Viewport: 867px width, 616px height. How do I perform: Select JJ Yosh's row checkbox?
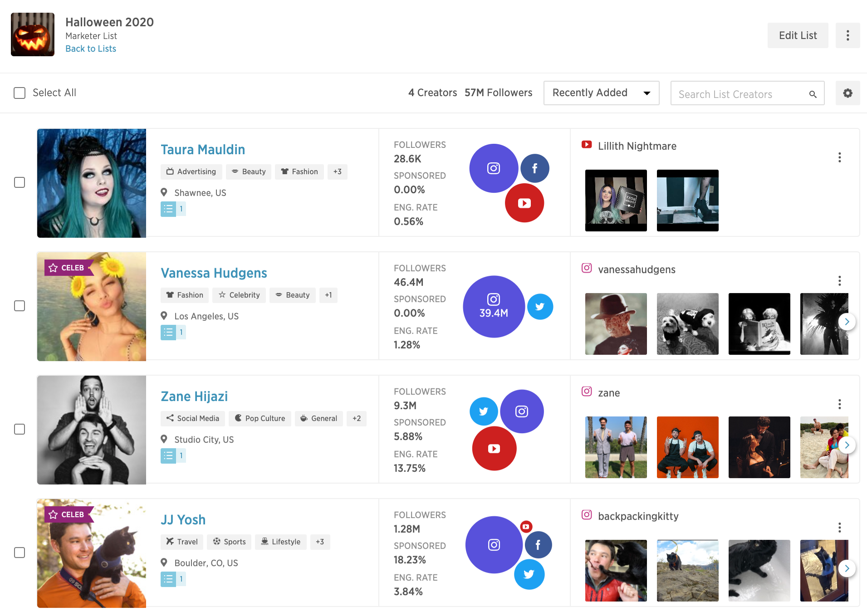tap(20, 552)
